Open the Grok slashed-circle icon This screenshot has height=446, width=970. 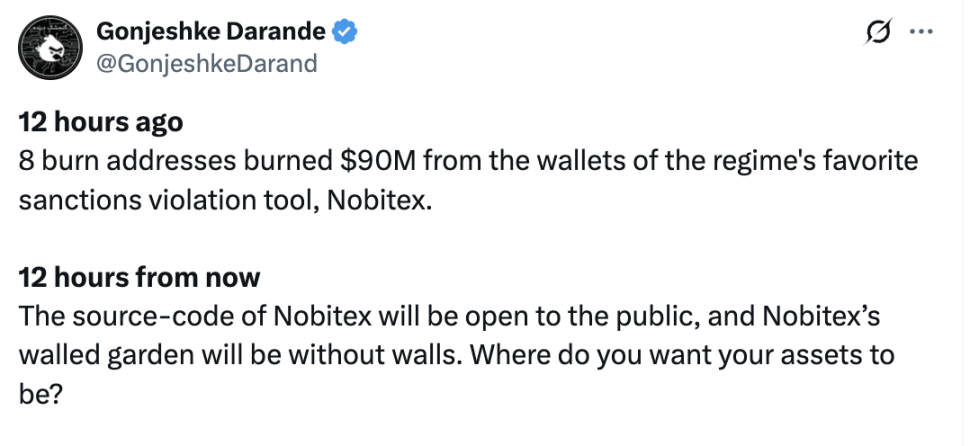click(x=878, y=32)
